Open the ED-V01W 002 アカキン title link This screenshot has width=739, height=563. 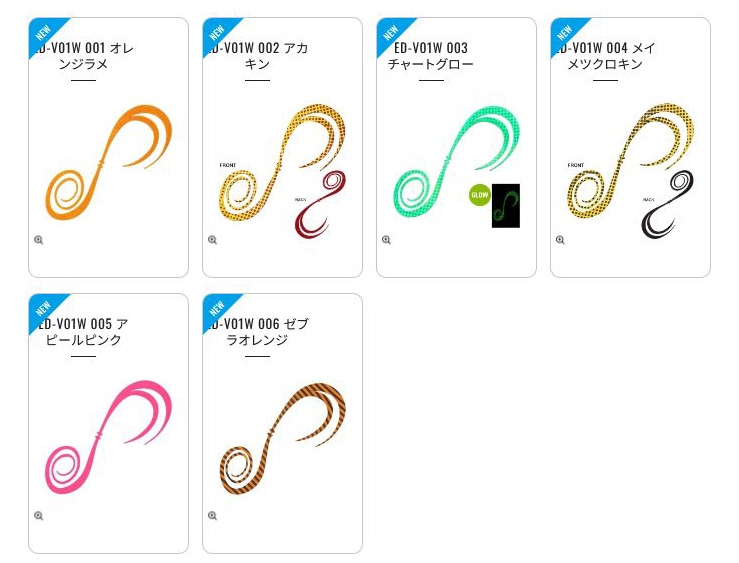click(258, 56)
